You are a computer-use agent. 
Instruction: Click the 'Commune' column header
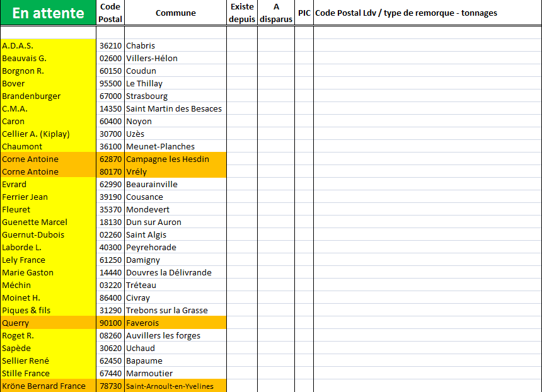175,13
